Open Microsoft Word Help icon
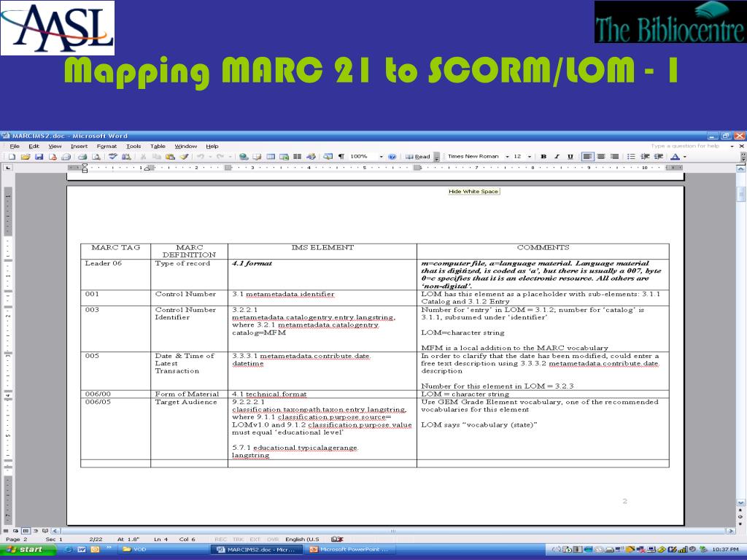Viewport: 747px width, 560px height. [x=392, y=157]
